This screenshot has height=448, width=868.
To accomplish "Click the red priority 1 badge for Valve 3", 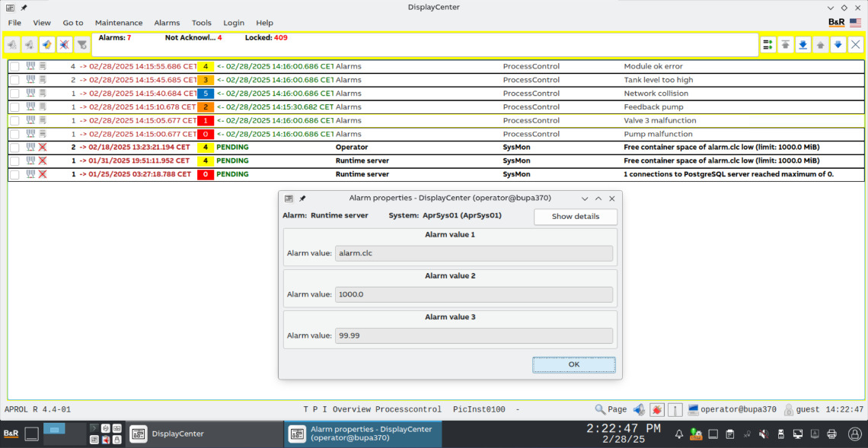I will [206, 121].
